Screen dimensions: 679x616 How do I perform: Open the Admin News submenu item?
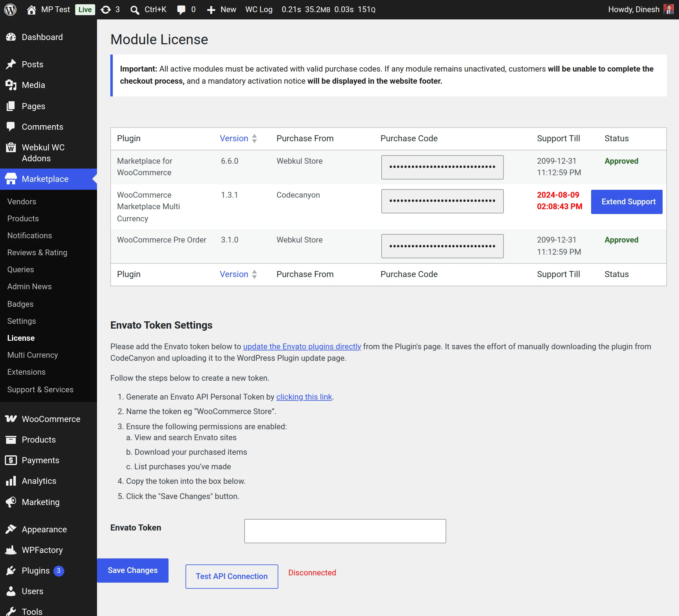coord(29,286)
